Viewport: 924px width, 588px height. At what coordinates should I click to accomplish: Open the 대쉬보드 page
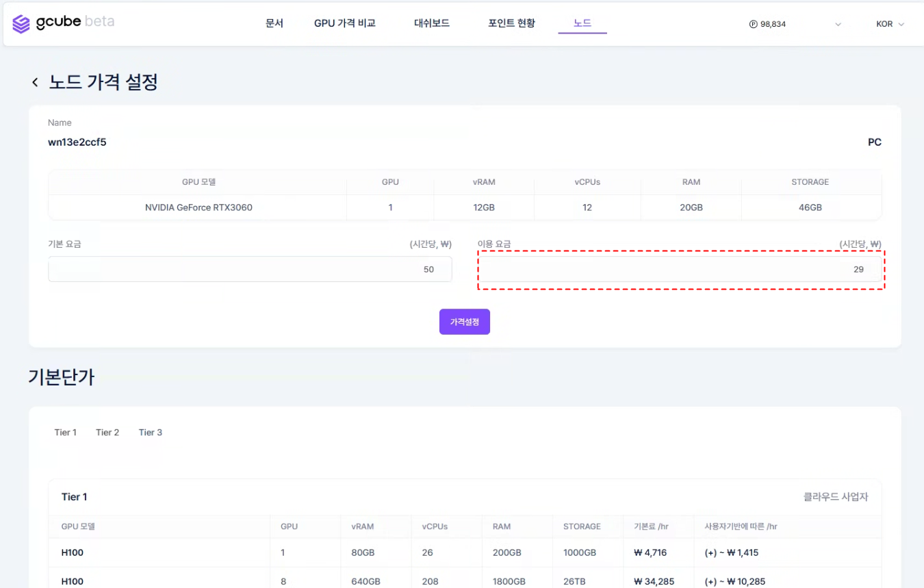click(432, 23)
